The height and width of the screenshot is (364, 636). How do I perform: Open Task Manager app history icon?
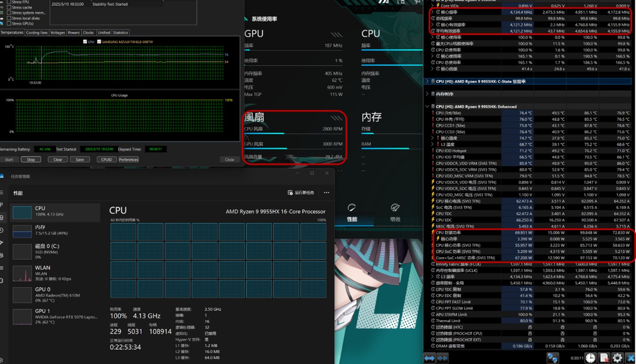click(2, 230)
